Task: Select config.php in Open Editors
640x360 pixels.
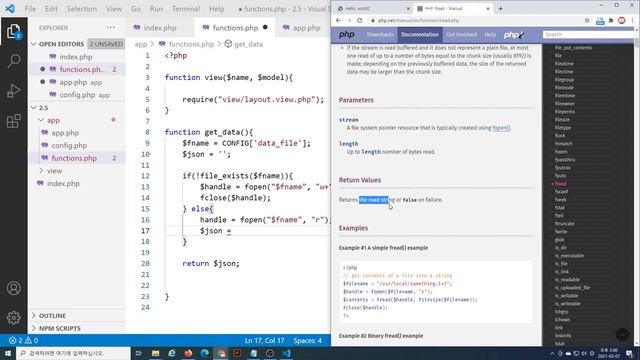Action: click(x=77, y=95)
